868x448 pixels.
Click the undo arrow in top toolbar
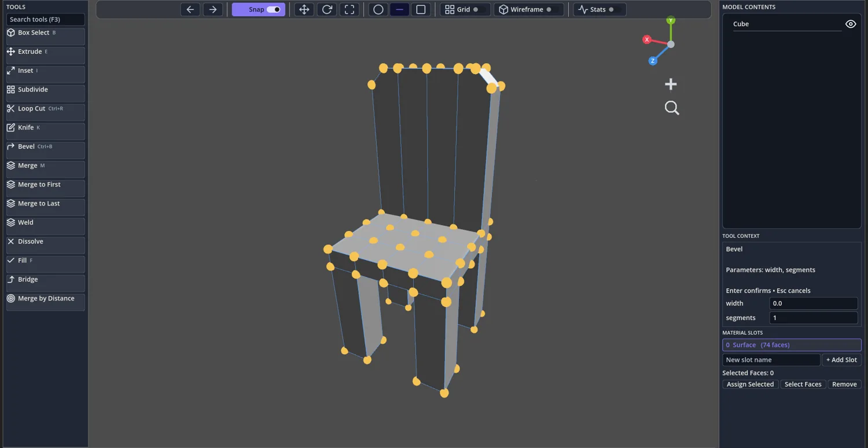190,9
